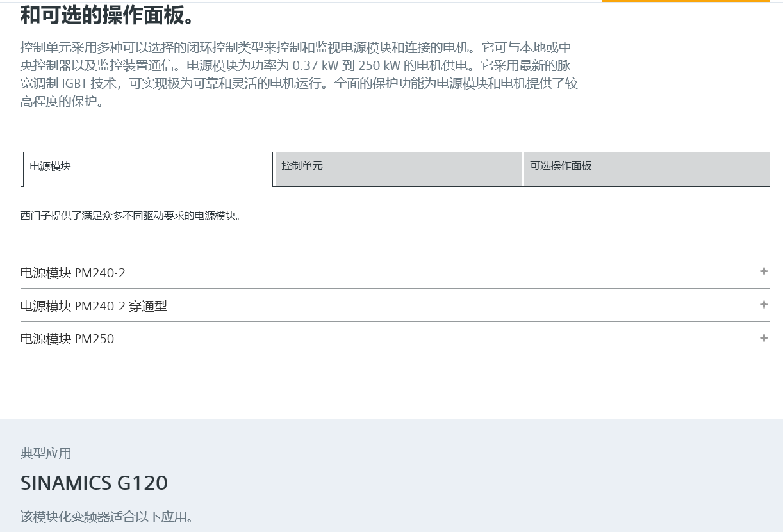Open the 电源模块 PM250 accordion row
The height and width of the screenshot is (532, 783).
click(x=395, y=339)
